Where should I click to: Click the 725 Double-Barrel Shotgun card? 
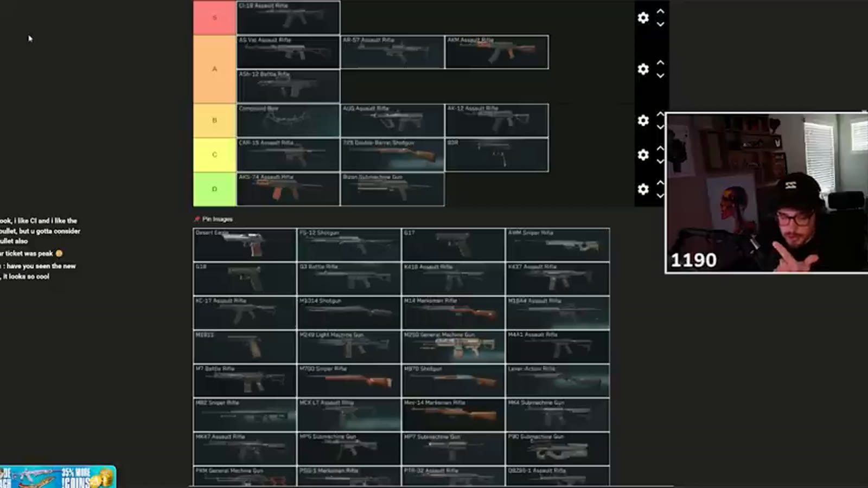pyautogui.click(x=392, y=155)
